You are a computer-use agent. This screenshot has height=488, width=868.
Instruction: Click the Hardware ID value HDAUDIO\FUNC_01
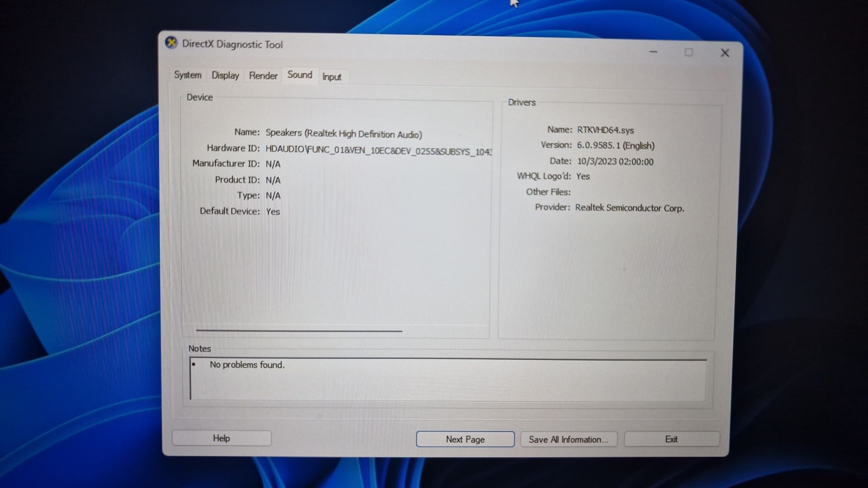click(x=378, y=150)
